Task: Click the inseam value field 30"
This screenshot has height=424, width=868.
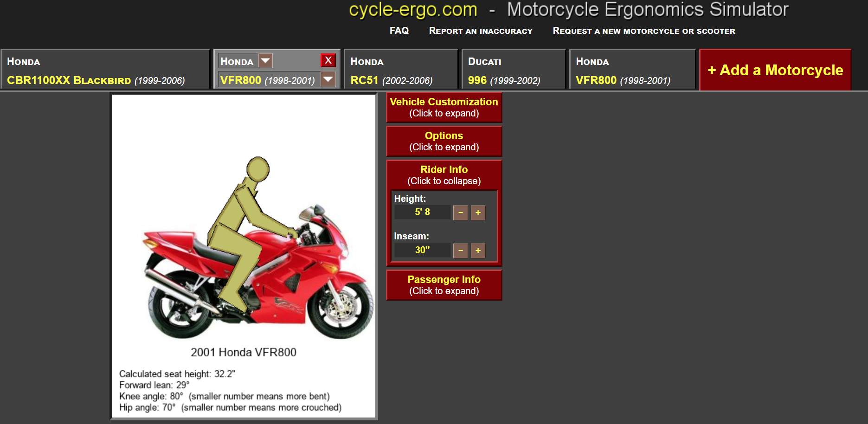Action: point(422,250)
